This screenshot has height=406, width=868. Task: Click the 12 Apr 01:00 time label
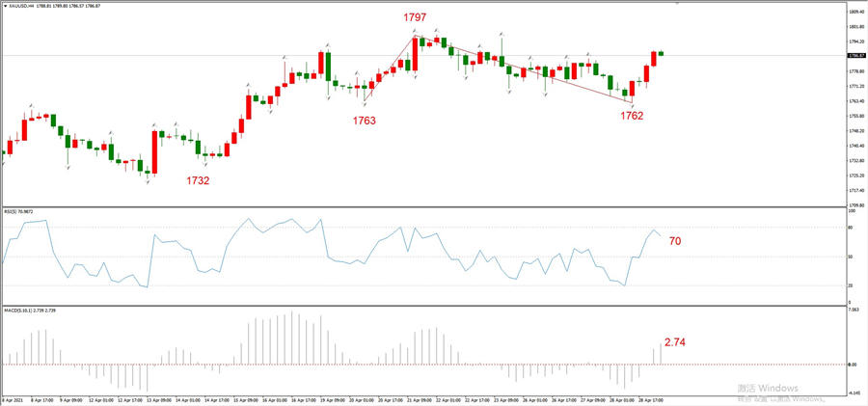(x=100, y=400)
